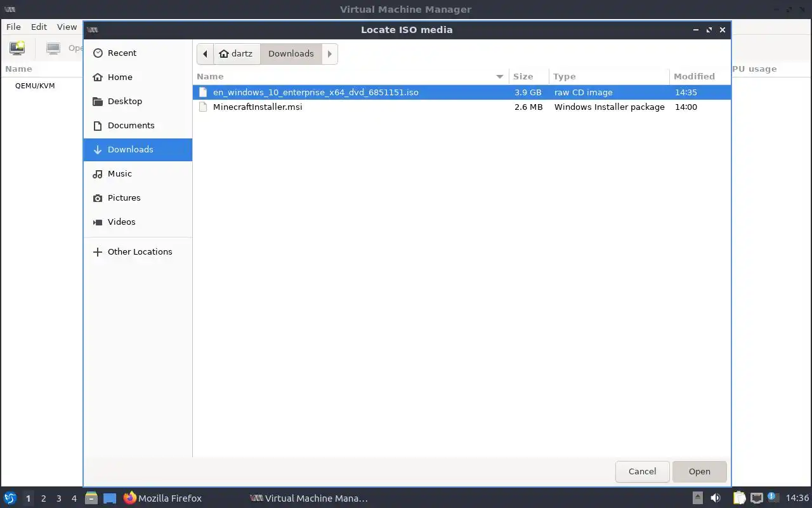Viewport: 812px width, 508px height.
Task: Select MinecraftInstaller.msi file name
Action: [x=258, y=107]
